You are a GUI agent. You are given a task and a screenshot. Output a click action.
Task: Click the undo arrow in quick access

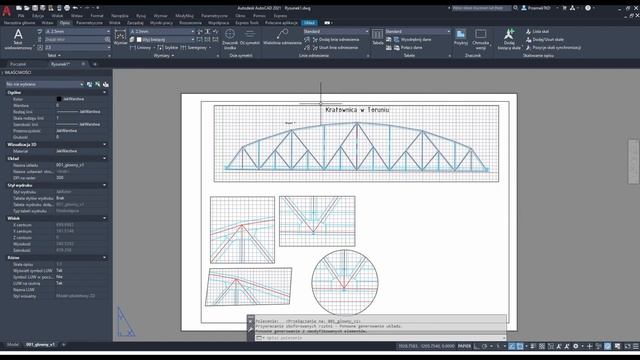tap(76, 8)
